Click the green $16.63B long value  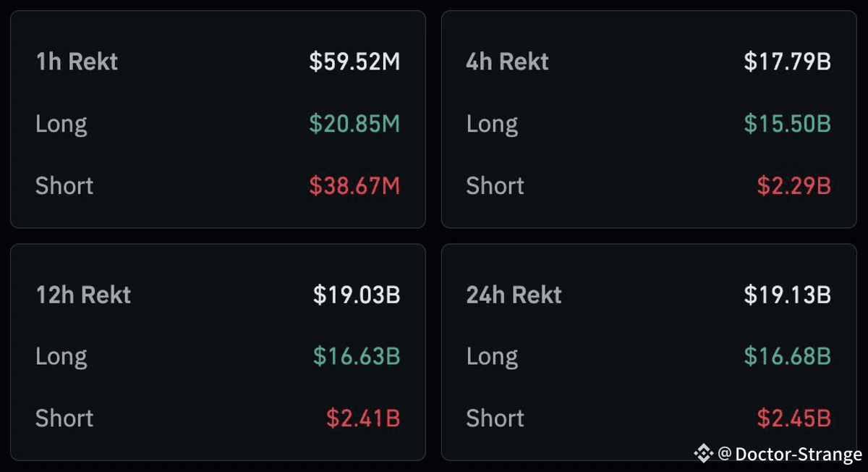[x=357, y=356]
